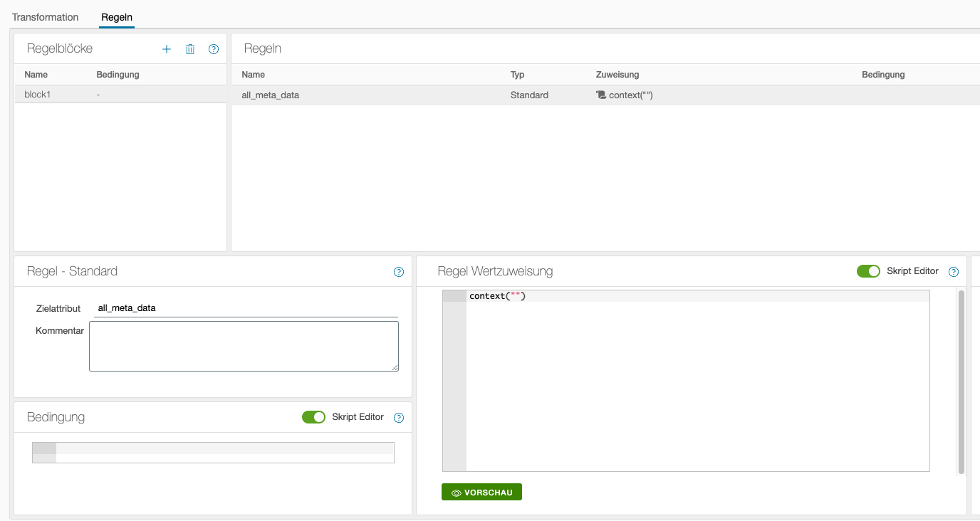
Task: Toggle Skript Editor in Bedingung panel
Action: tap(313, 417)
